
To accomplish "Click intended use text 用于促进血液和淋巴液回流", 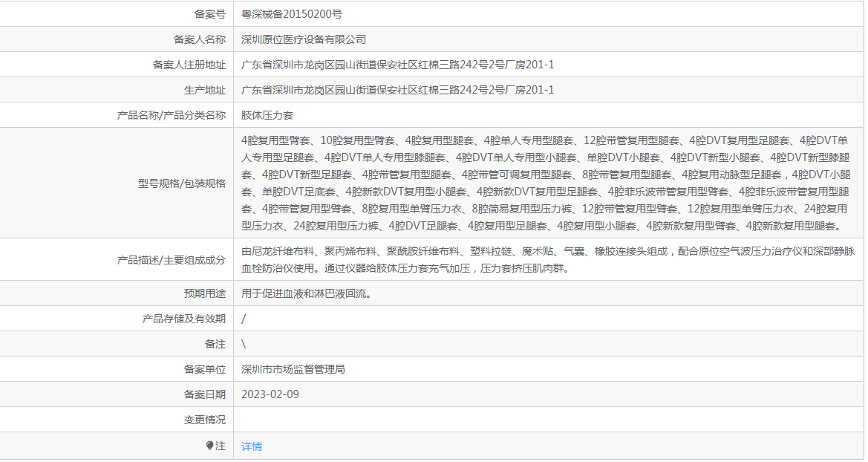I will click(306, 293).
